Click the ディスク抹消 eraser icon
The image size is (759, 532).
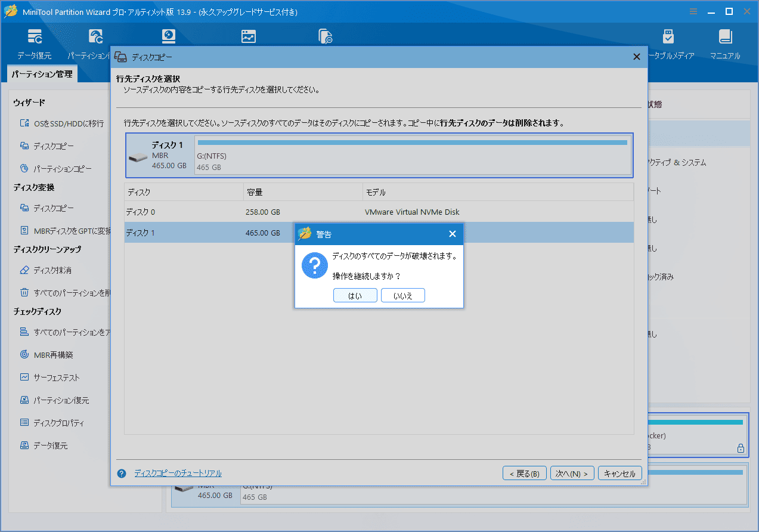point(24,270)
